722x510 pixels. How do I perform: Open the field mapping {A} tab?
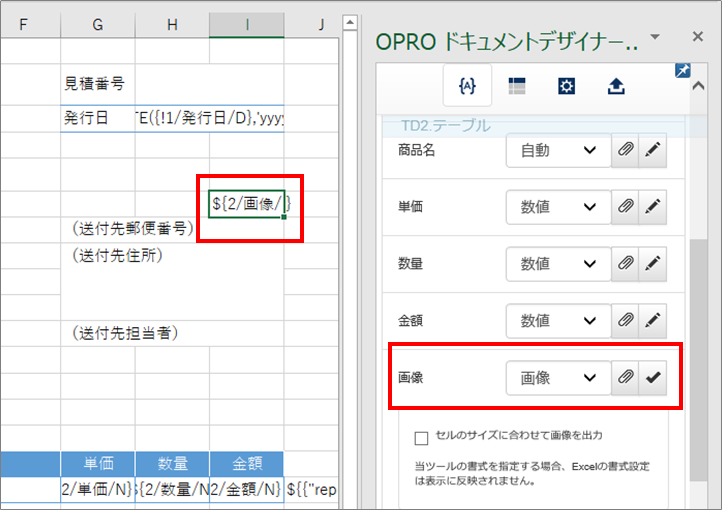click(x=466, y=87)
